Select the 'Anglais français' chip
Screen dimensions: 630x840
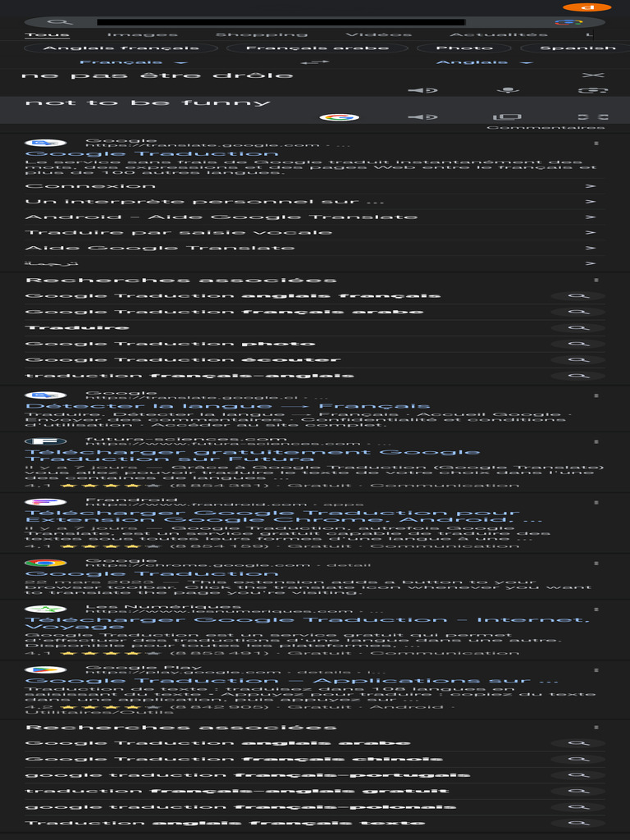point(121,48)
